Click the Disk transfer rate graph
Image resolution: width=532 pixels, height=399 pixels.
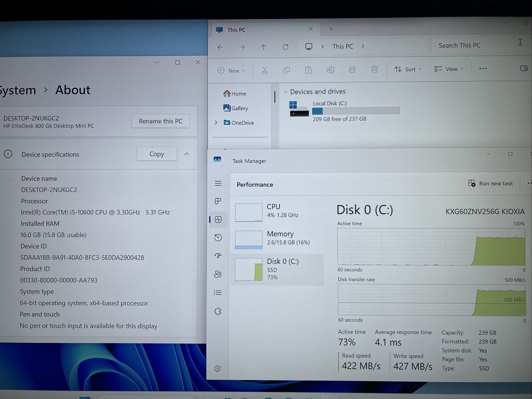pyautogui.click(x=432, y=300)
